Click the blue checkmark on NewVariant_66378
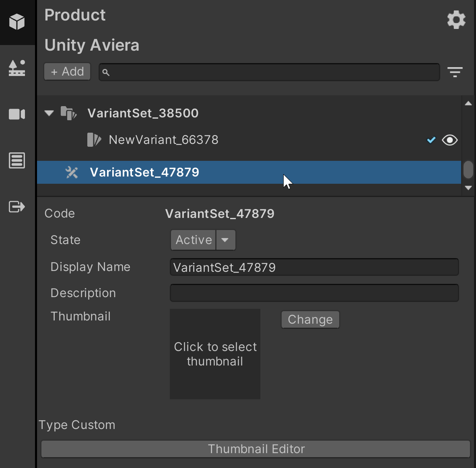The height and width of the screenshot is (468, 476). point(431,140)
